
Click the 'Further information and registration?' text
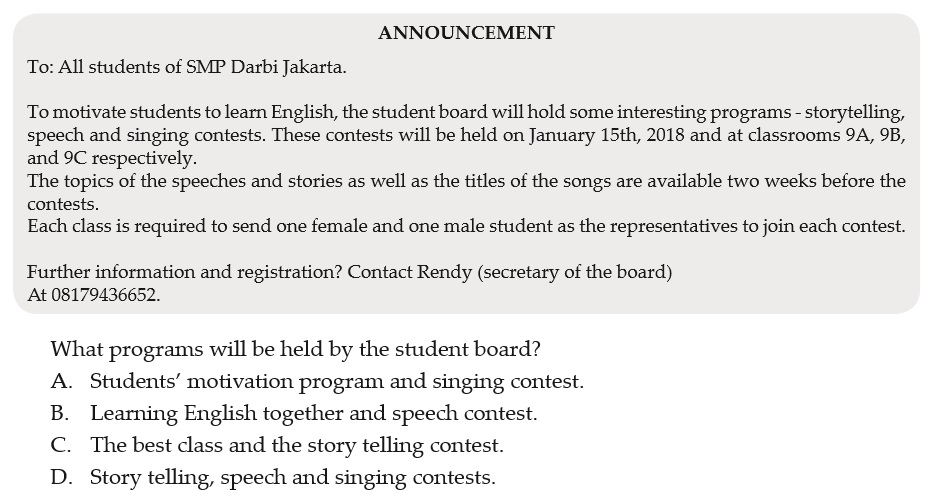(x=185, y=272)
